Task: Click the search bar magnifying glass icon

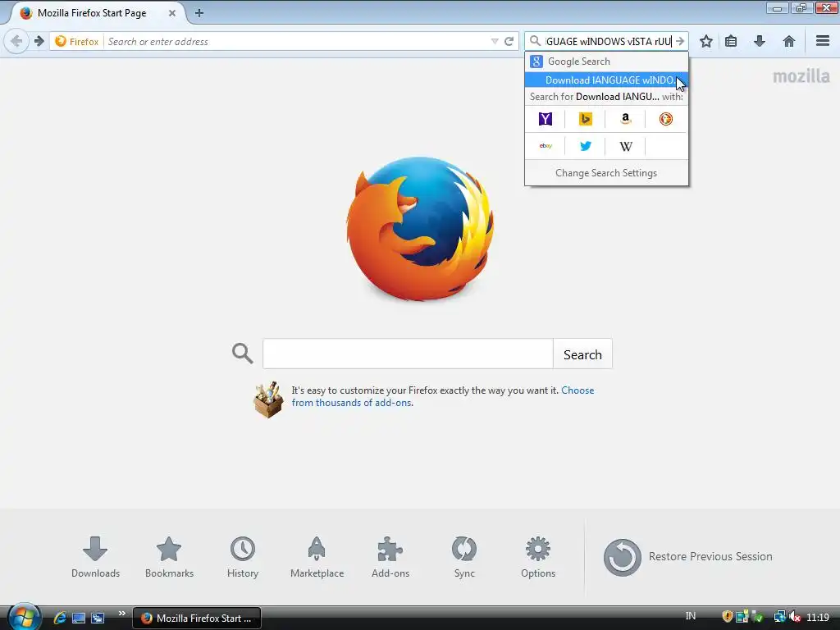Action: 535,41
